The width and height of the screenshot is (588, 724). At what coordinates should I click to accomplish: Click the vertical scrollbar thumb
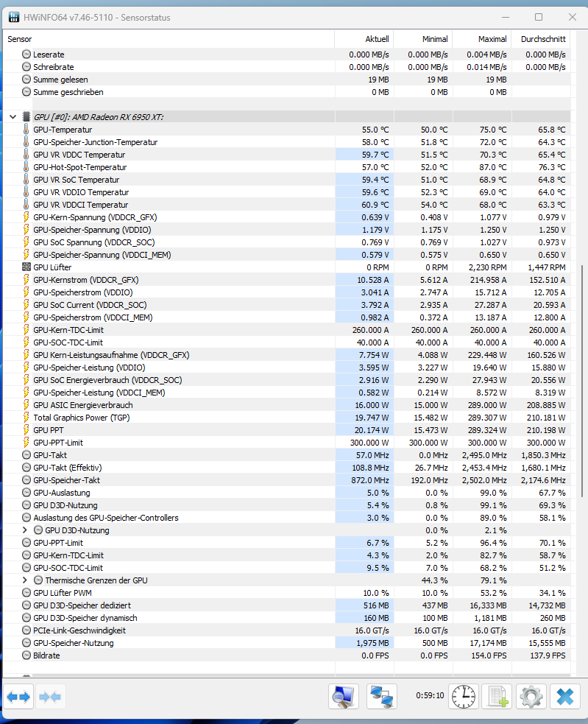(581, 381)
